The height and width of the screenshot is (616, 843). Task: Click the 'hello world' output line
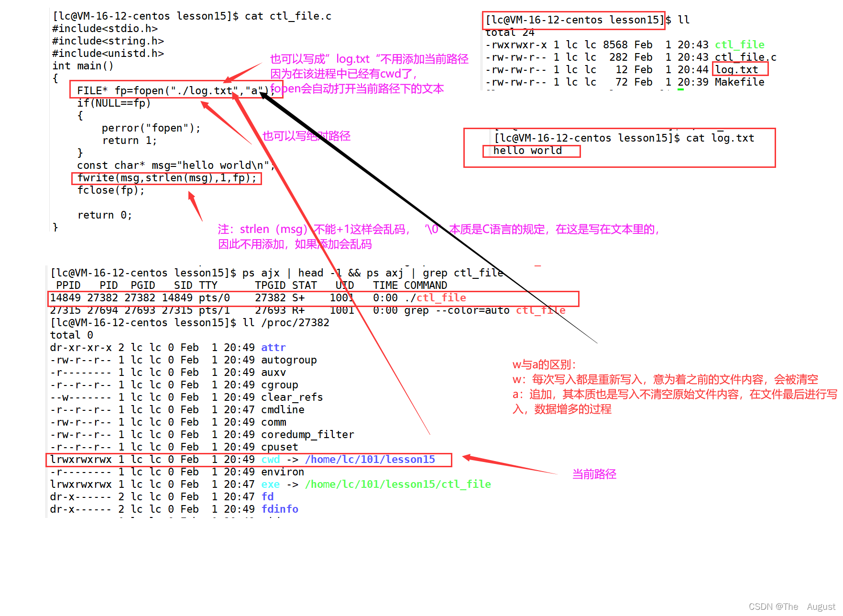pyautogui.click(x=527, y=151)
